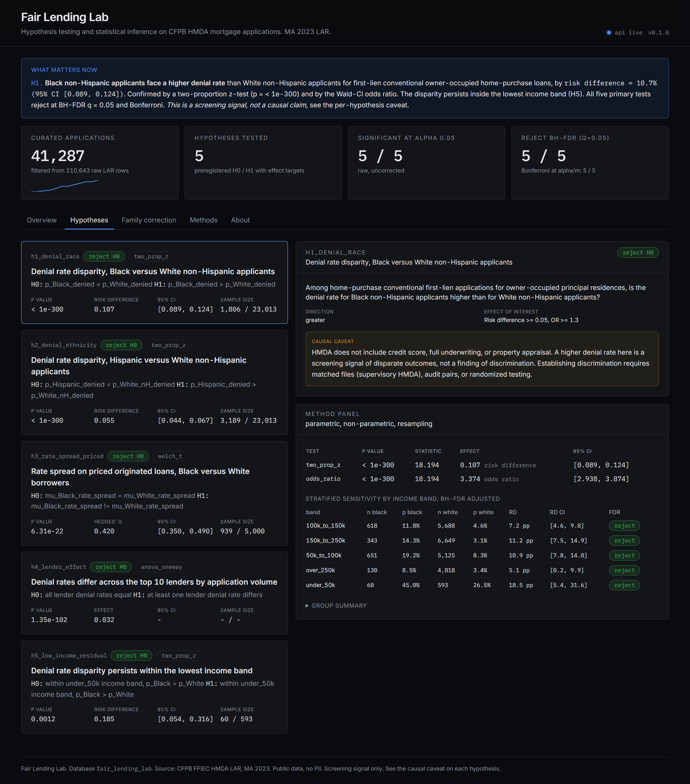Click the anova_oneway method tag

161,567
